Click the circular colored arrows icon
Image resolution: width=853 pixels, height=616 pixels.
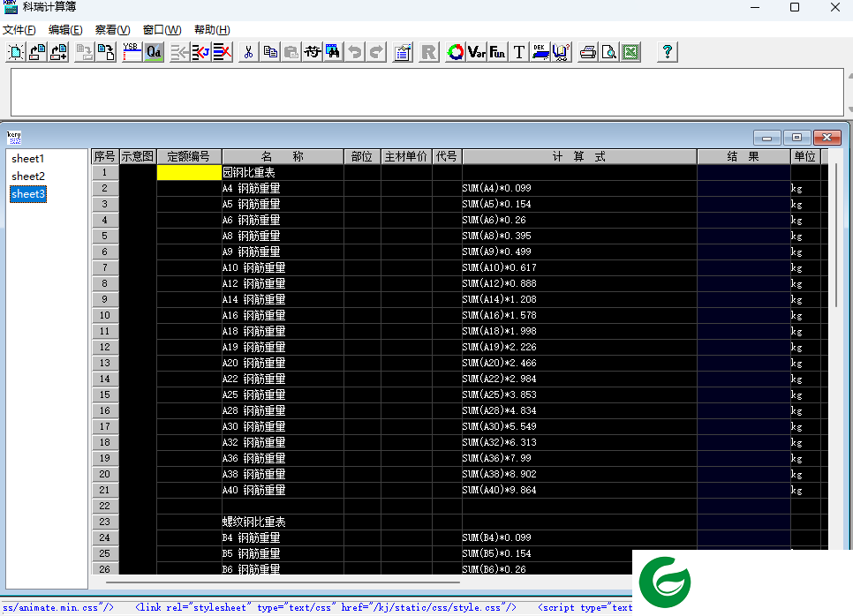click(x=456, y=52)
